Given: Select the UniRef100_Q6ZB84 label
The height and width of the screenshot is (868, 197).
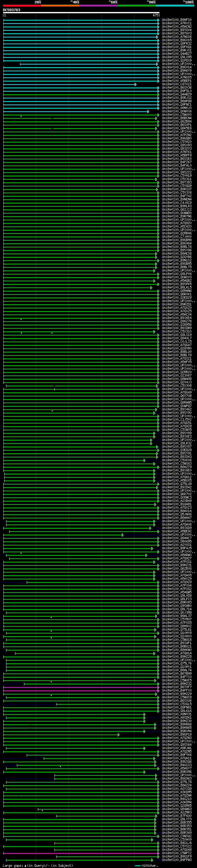Looking at the screenshot, I should coord(176,122).
